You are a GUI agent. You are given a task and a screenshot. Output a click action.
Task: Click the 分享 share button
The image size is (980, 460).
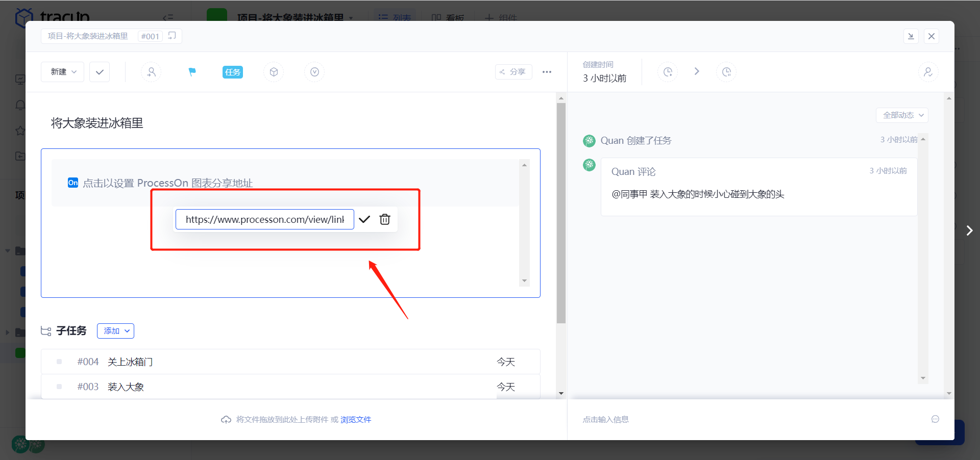tap(513, 72)
